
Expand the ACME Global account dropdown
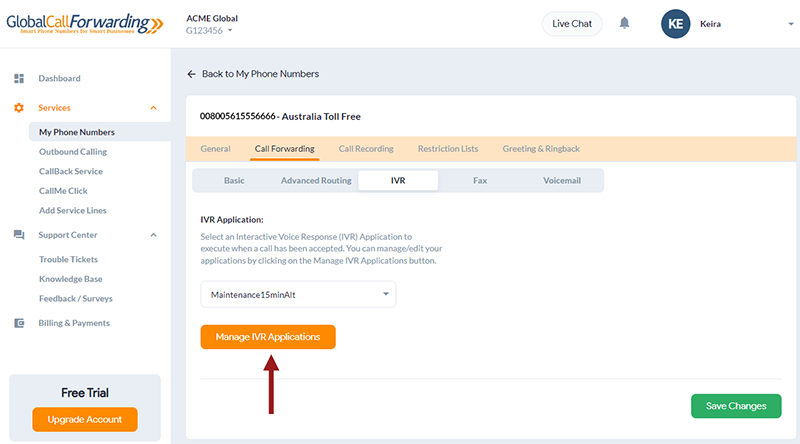pyautogui.click(x=230, y=31)
